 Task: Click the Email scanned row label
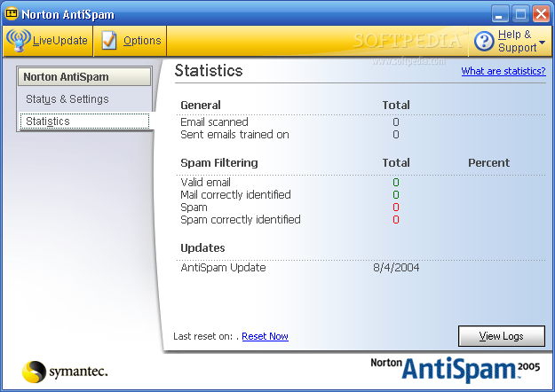[214, 122]
